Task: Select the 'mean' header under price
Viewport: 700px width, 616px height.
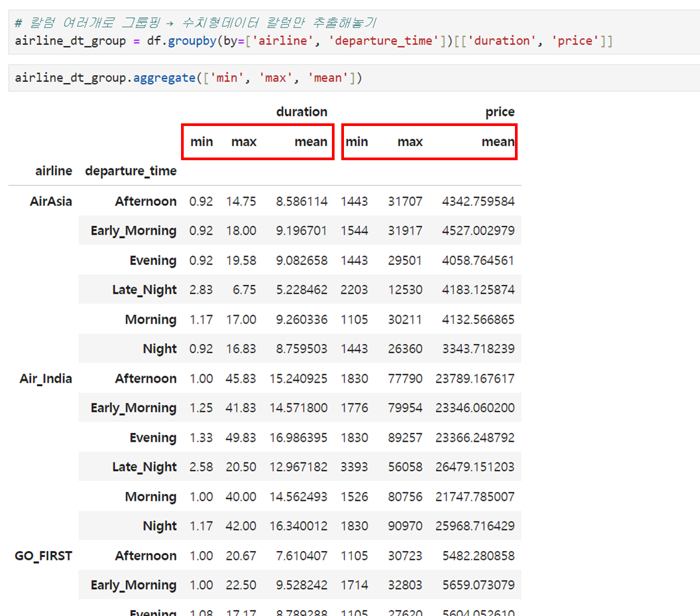Action: coord(498,142)
